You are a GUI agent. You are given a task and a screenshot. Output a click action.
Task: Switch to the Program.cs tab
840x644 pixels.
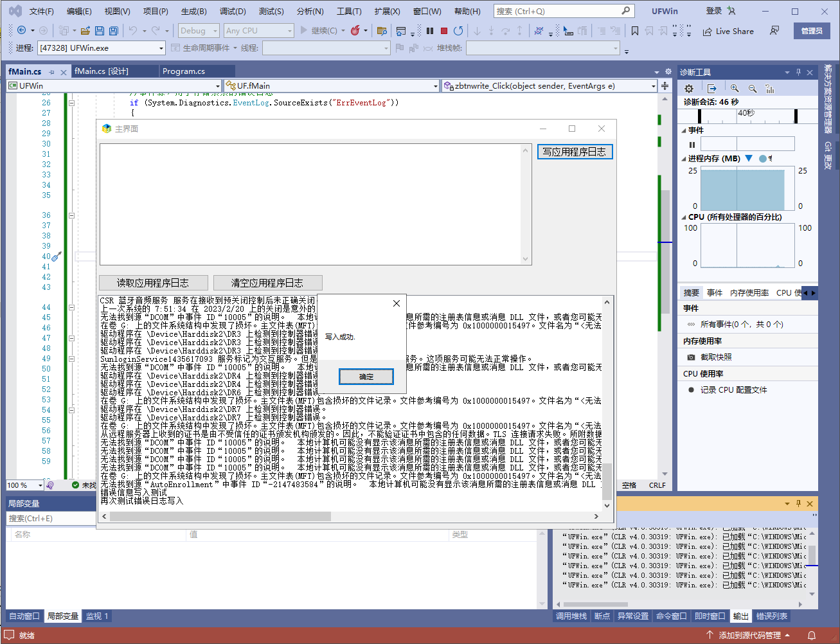[184, 71]
